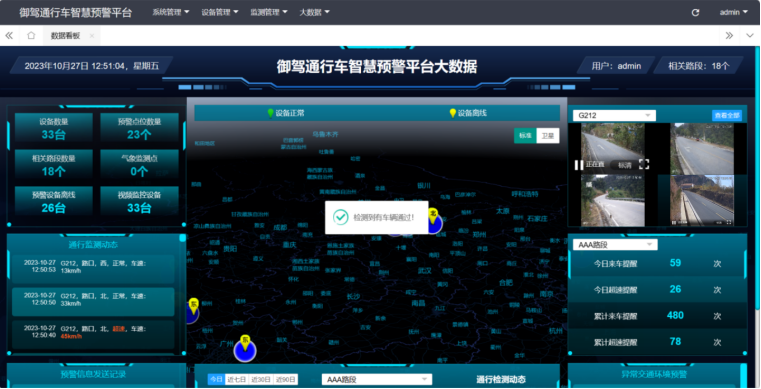Screen dimensions: 761x389
Task: Click the 御驾通行车智慧预警平台 logo title
Action: 76,13
